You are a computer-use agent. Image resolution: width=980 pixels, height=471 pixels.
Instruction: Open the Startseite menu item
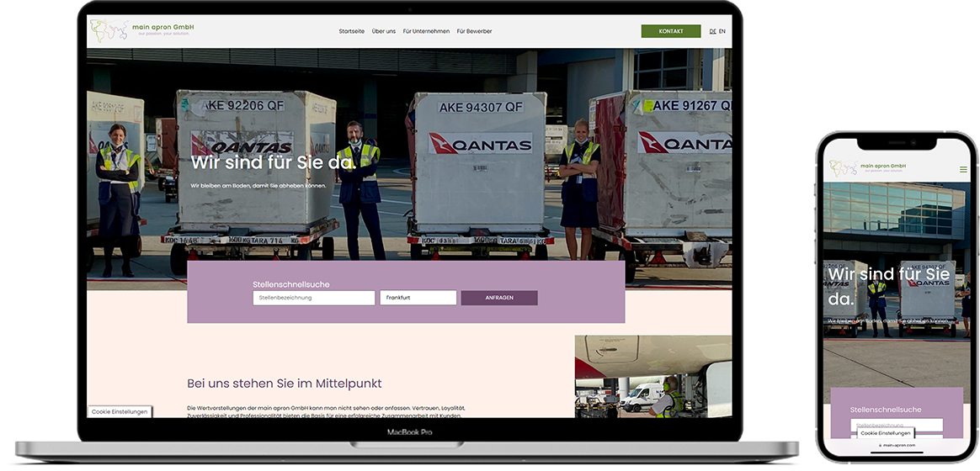[x=351, y=31]
